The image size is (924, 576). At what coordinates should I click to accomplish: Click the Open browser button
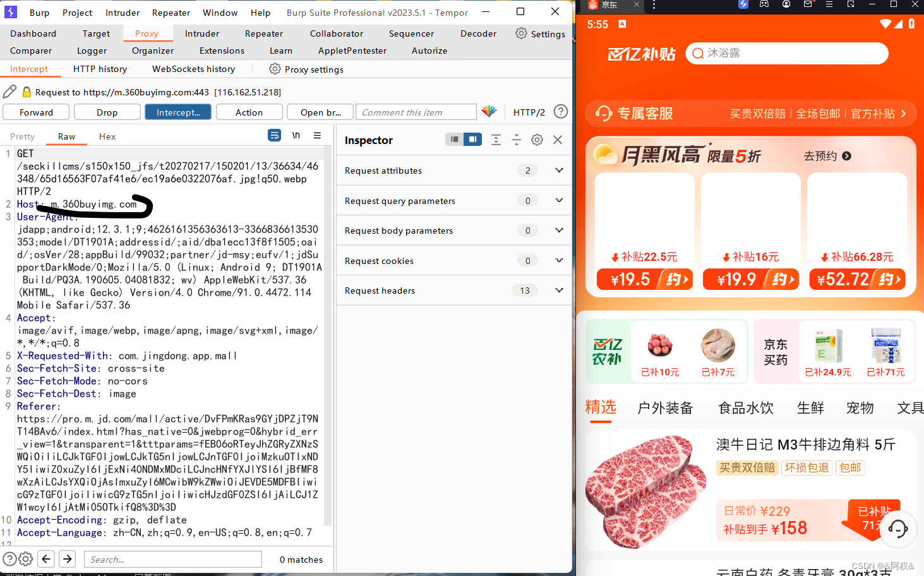tap(320, 112)
